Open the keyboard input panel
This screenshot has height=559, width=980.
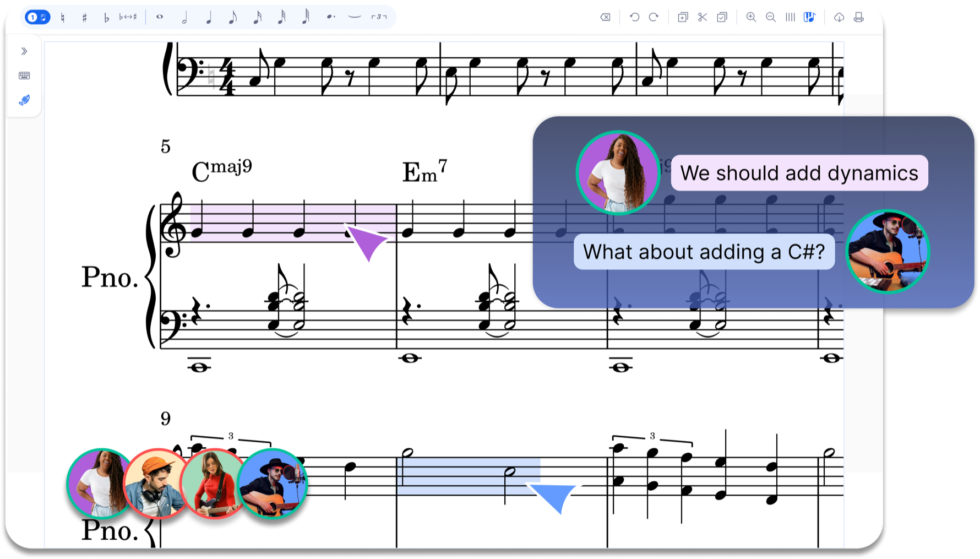pyautogui.click(x=24, y=75)
